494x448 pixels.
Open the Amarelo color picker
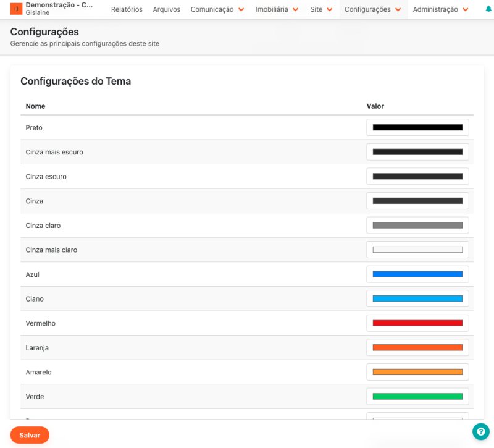tap(417, 372)
